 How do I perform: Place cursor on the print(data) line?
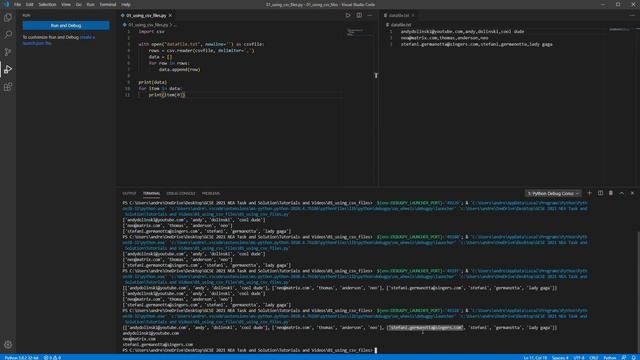[x=152, y=82]
